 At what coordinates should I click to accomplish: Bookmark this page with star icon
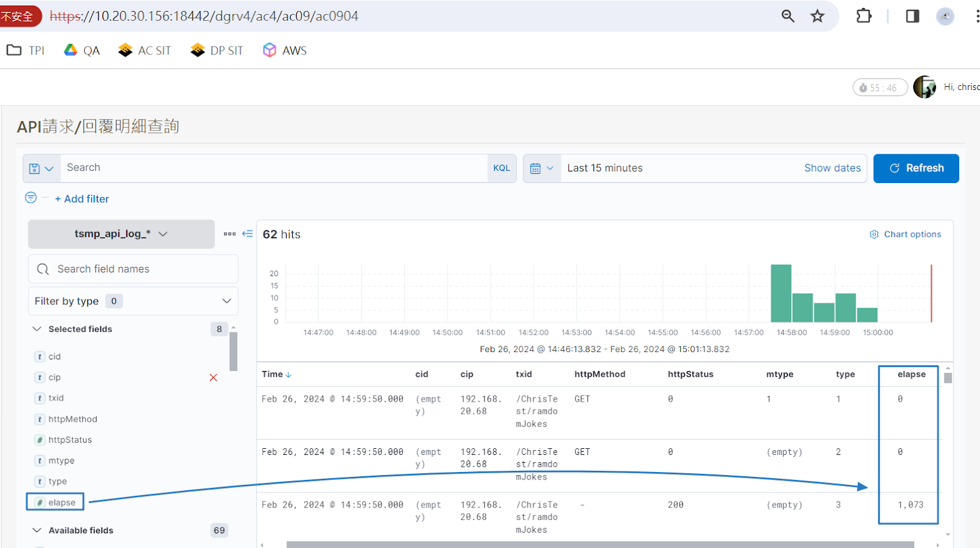point(817,16)
